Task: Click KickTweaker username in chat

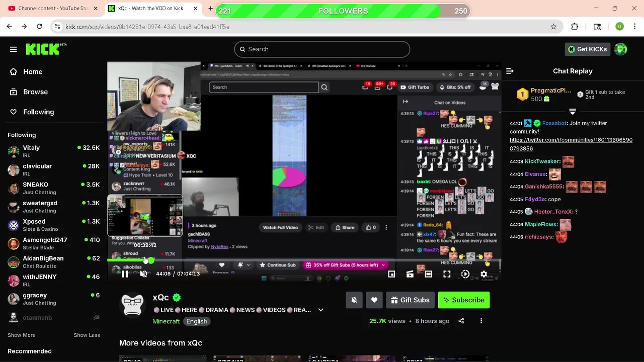Action: tap(542, 161)
